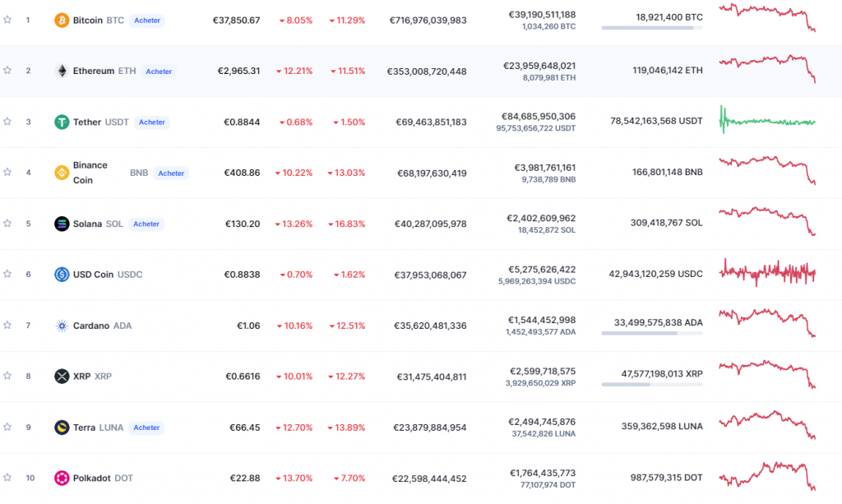Click the Bitcoin coin logo icon
Image resolution: width=842 pixels, height=504 pixels.
62,20
